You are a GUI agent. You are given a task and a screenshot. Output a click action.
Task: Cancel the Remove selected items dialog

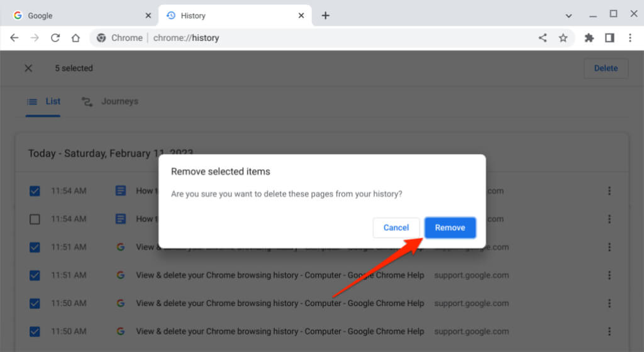[396, 228]
